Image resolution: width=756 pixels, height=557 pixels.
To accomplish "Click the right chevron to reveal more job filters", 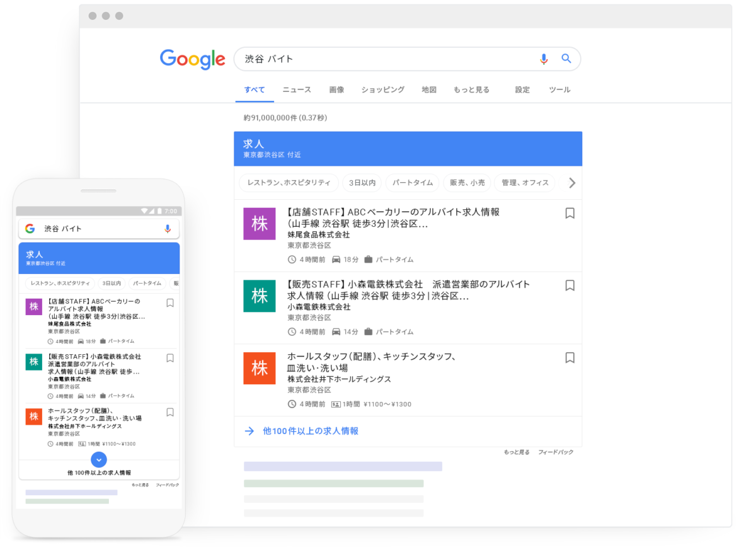I will point(572,183).
